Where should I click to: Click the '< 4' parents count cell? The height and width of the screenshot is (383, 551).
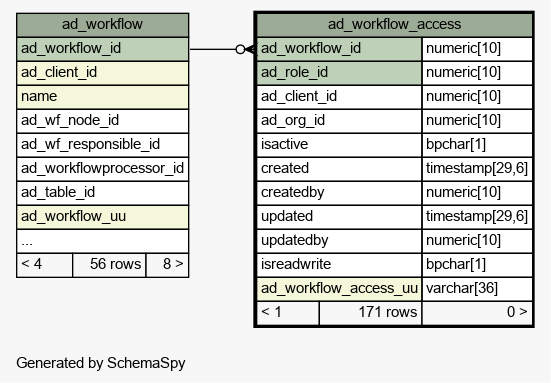coord(45,265)
